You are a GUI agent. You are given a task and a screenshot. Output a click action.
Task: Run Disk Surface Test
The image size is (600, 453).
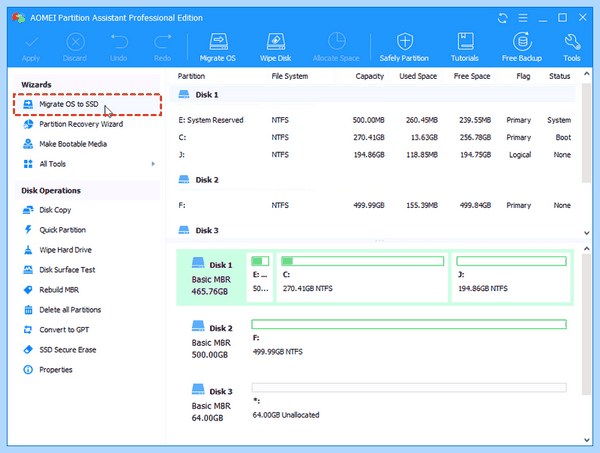pyautogui.click(x=67, y=270)
